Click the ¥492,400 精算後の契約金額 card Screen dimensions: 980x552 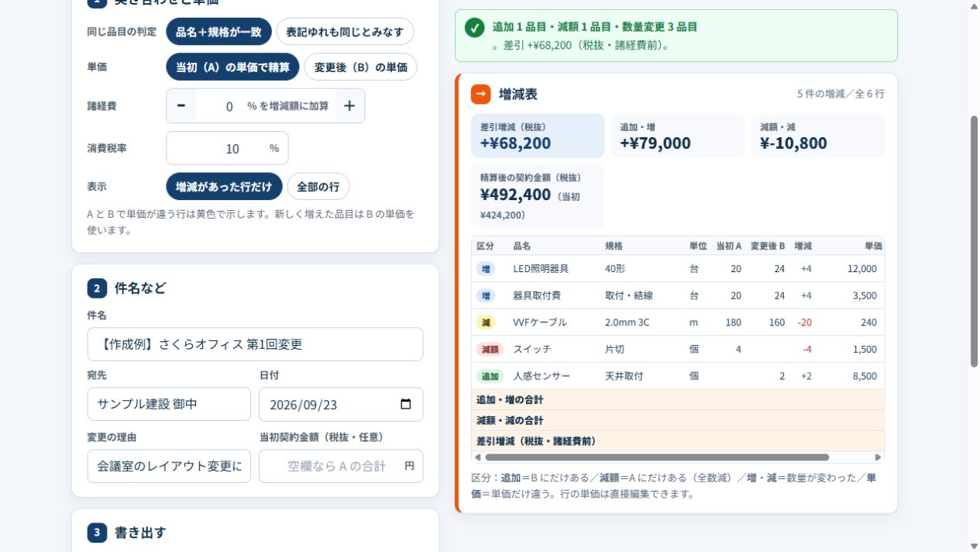(x=538, y=196)
